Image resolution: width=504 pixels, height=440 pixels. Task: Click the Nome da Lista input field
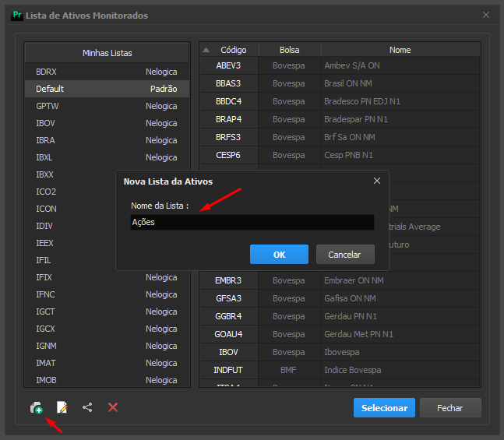point(252,222)
